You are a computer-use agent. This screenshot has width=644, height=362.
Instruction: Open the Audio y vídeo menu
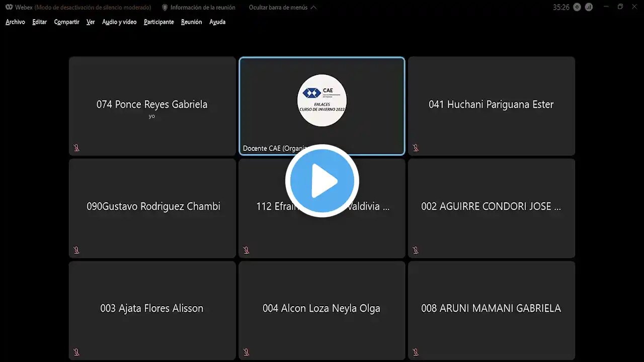pyautogui.click(x=119, y=22)
